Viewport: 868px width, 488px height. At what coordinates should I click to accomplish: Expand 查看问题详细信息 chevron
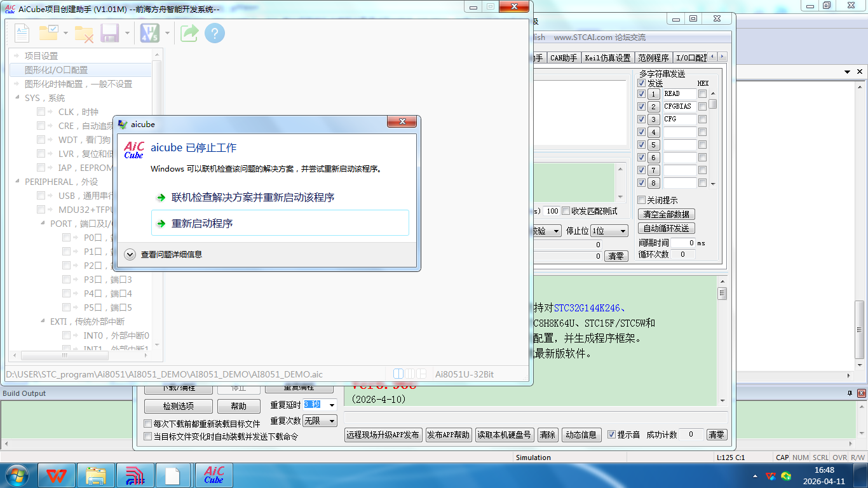click(130, 254)
